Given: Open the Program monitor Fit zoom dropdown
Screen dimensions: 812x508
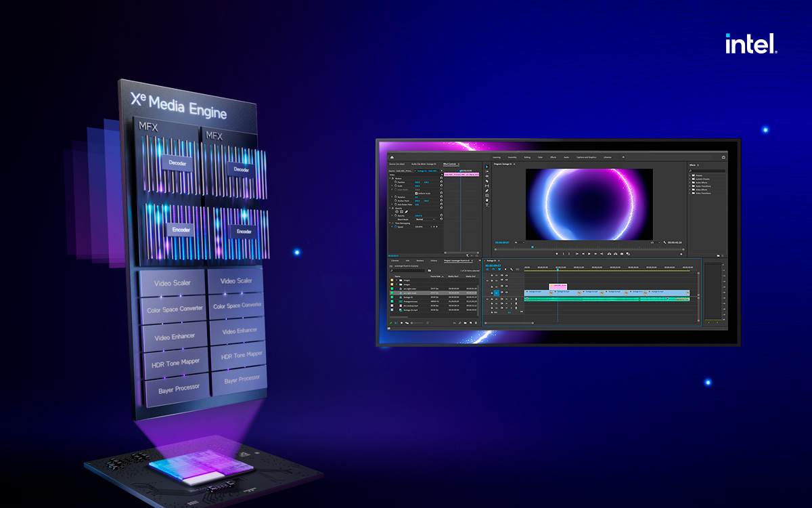Looking at the screenshot, I should (x=520, y=242).
